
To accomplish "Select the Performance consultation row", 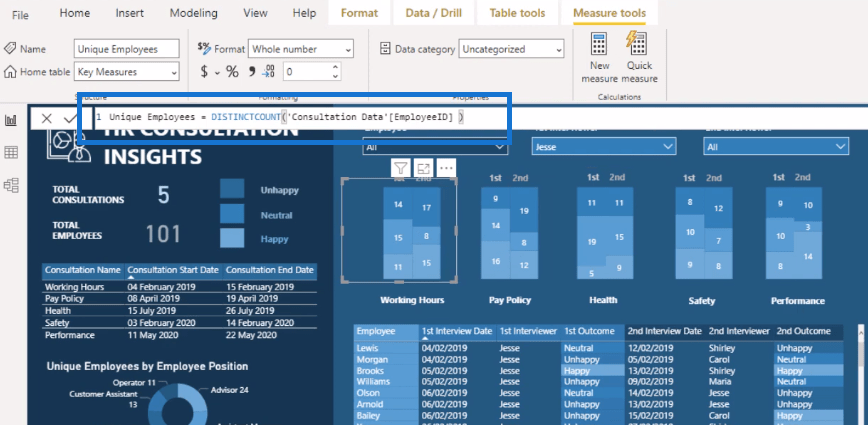I will click(x=179, y=335).
